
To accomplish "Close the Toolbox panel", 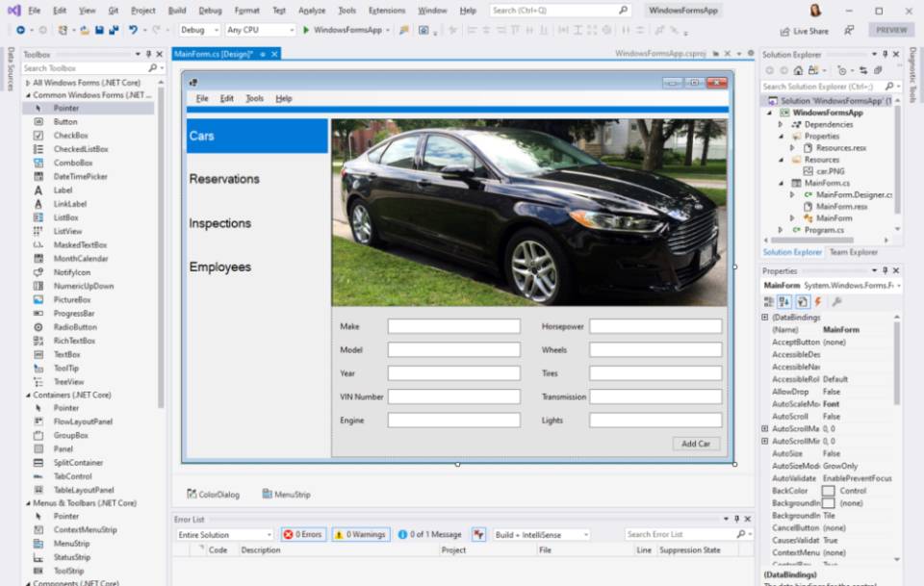I will tap(159, 54).
